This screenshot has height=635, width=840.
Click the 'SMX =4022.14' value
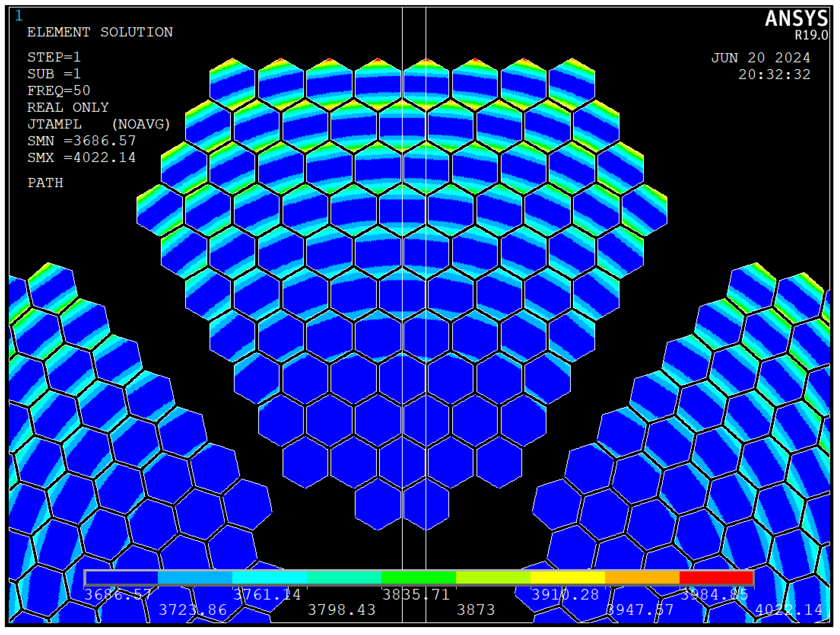pyautogui.click(x=82, y=158)
